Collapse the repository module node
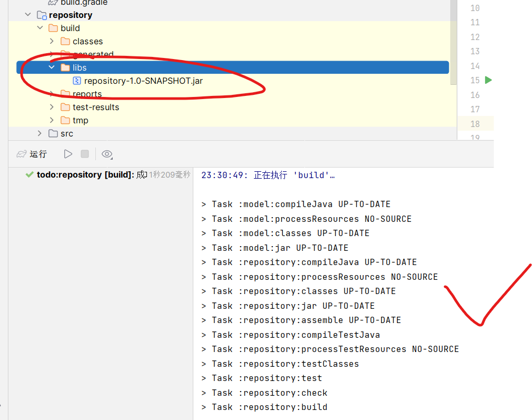 (28, 15)
